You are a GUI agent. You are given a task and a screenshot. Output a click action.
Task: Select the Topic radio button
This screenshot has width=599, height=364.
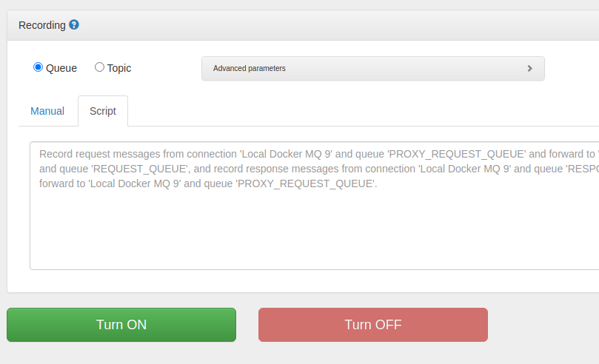pyautogui.click(x=99, y=67)
